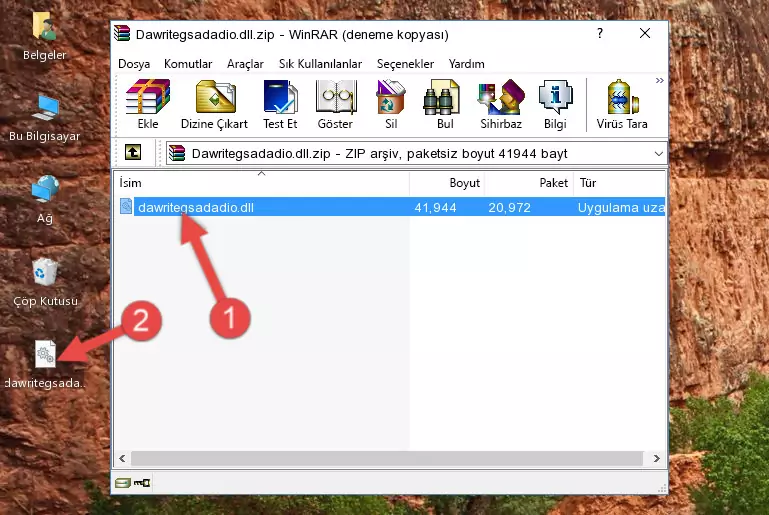Click the Uygulama uza type cell
Screen dimensions: 769x515
tap(621, 207)
